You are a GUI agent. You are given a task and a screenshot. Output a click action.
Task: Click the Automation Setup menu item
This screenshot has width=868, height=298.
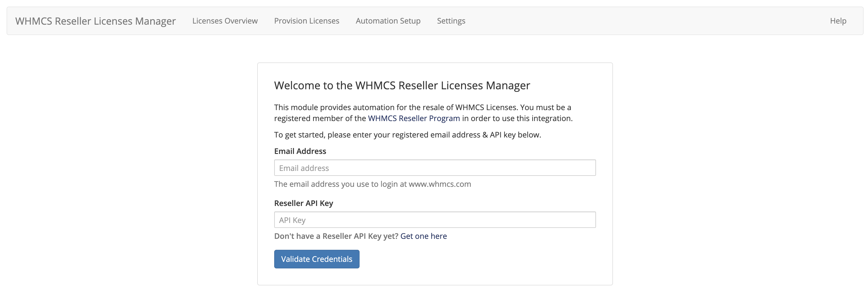[388, 21]
